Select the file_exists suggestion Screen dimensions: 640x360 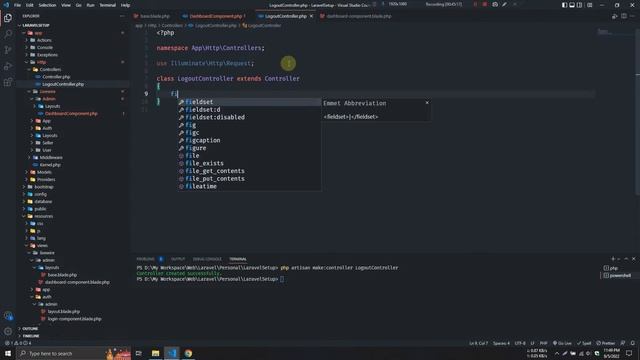click(249, 163)
